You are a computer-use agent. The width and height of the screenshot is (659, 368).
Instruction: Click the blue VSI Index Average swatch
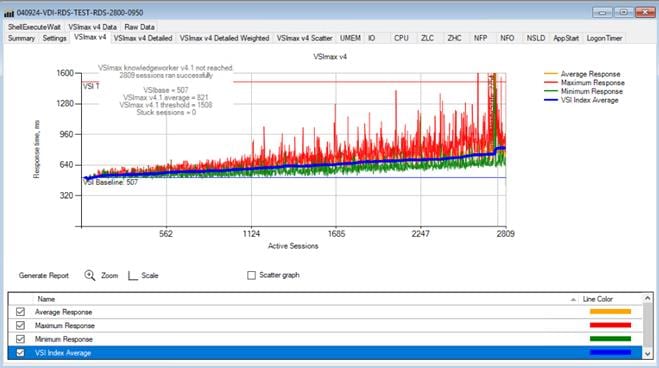click(610, 352)
